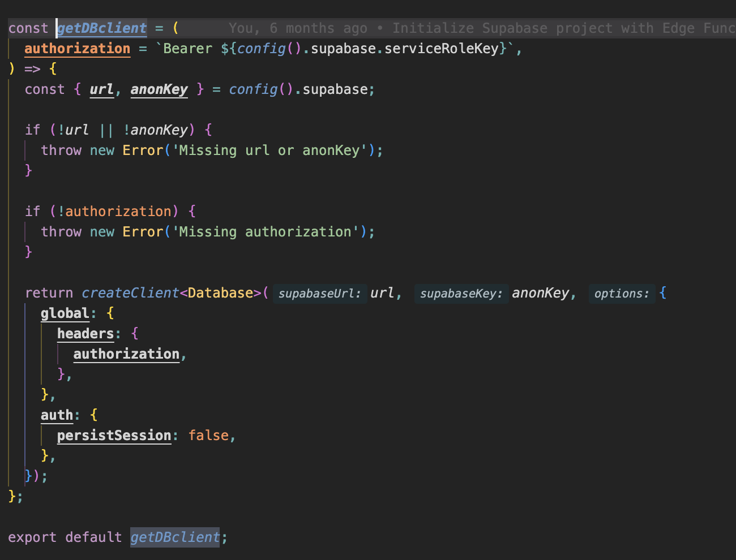736x560 pixels.
Task: Click the authorization parameter in function signature
Action: [x=78, y=49]
